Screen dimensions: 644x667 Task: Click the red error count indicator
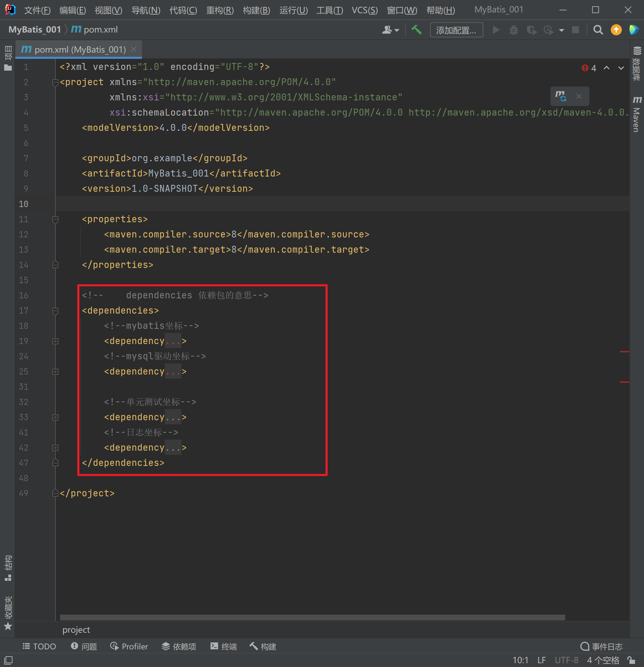point(589,68)
